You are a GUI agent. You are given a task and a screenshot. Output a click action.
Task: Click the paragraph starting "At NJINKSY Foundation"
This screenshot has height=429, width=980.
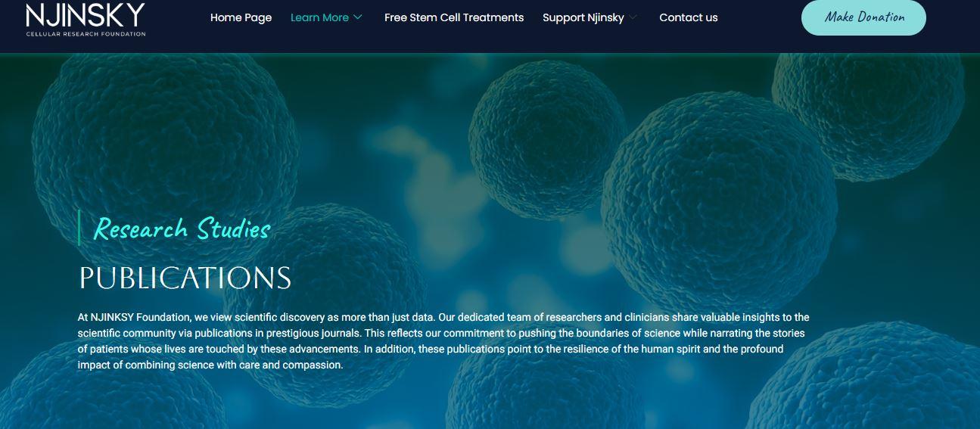(443, 340)
